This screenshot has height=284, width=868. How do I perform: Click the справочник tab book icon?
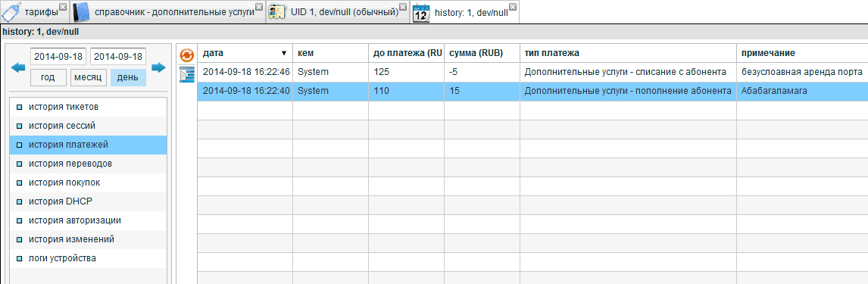(80, 12)
